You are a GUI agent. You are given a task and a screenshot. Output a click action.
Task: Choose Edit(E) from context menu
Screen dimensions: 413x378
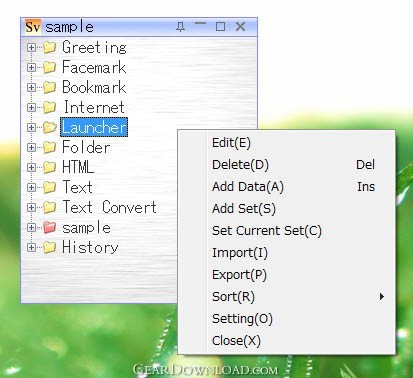tap(287, 143)
